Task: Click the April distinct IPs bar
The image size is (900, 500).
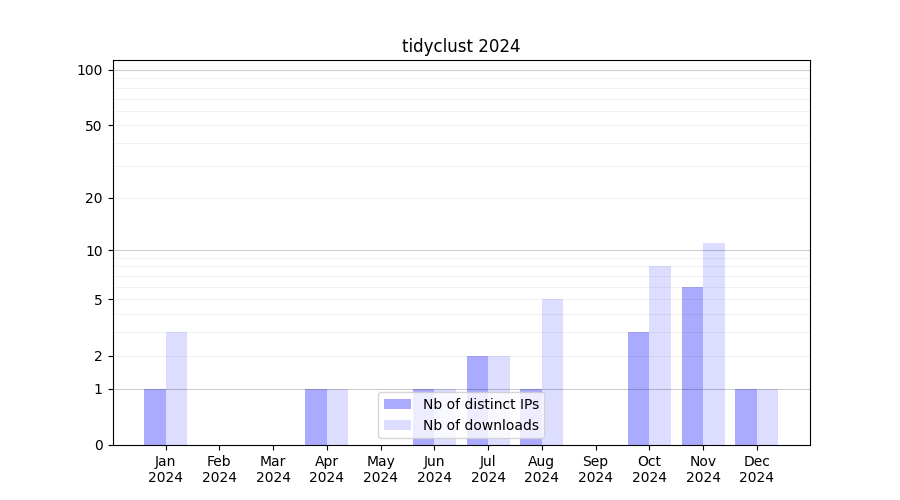Action: coord(316,417)
